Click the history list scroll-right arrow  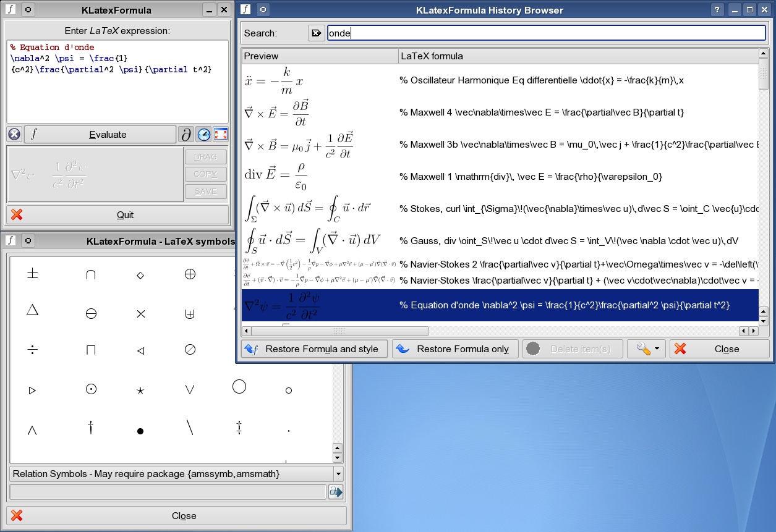point(754,331)
